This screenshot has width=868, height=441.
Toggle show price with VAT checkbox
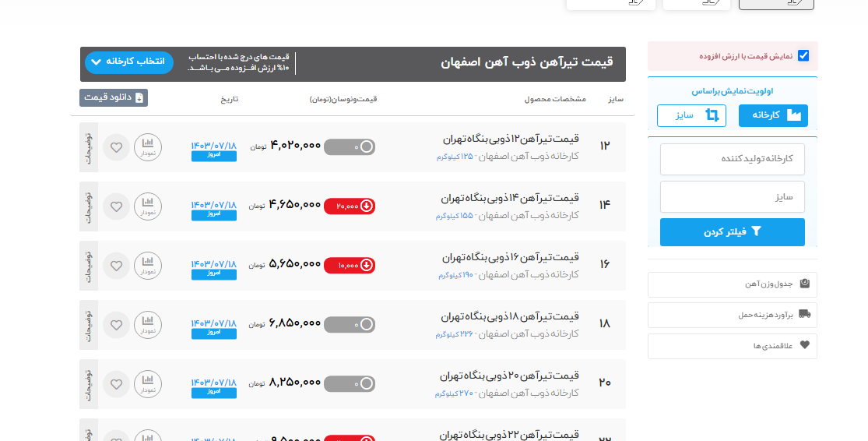(x=803, y=56)
